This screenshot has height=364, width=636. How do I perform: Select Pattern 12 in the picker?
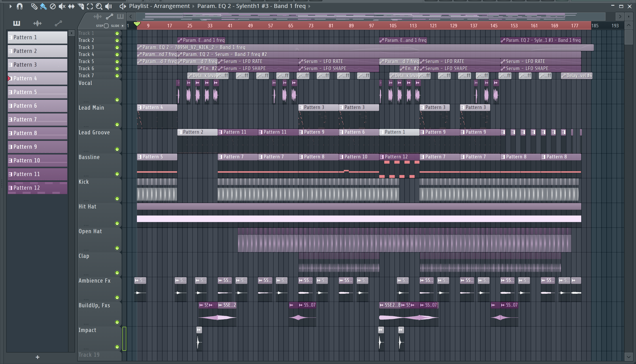(38, 188)
